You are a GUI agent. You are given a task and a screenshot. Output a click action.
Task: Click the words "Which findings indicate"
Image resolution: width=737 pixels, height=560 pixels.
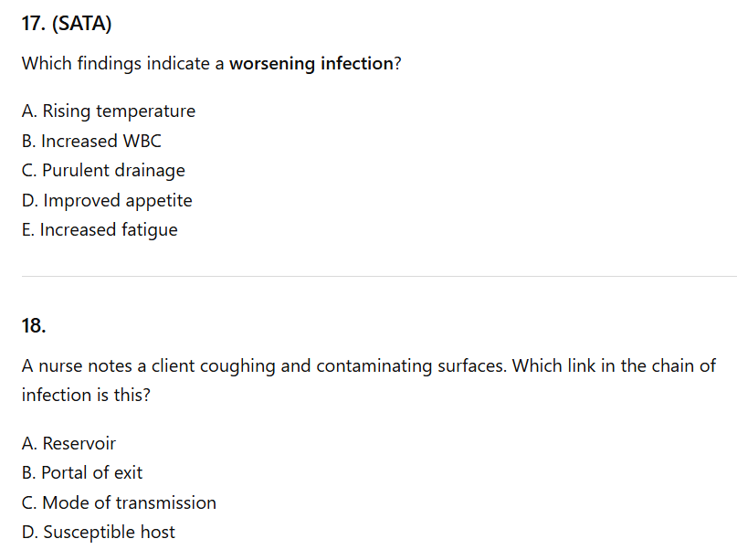pyautogui.click(x=121, y=65)
